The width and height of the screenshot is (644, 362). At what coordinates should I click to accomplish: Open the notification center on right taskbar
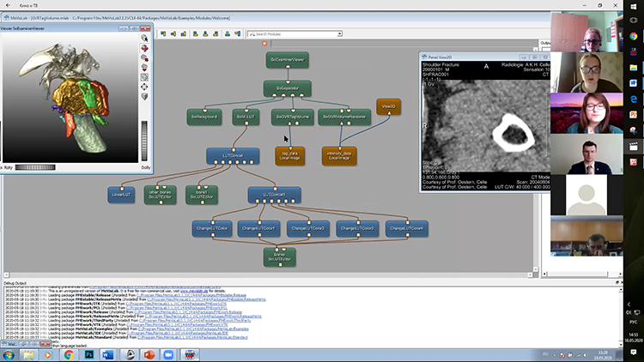point(634,353)
